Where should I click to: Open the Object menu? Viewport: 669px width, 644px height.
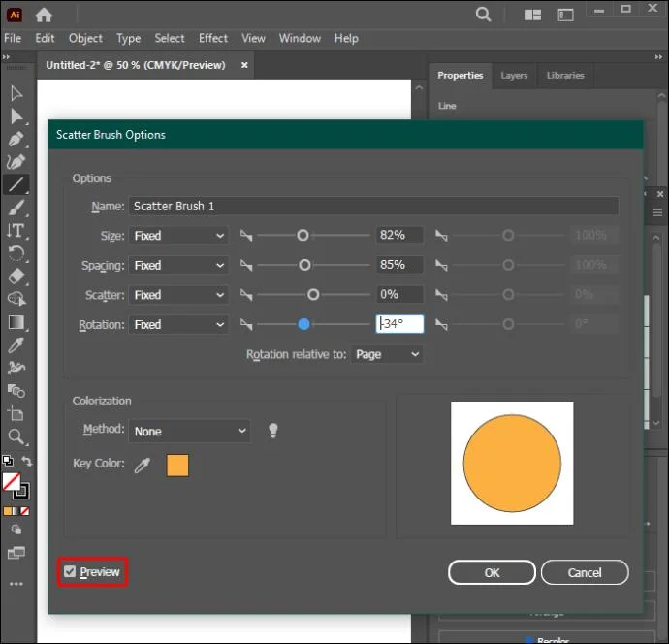click(85, 39)
